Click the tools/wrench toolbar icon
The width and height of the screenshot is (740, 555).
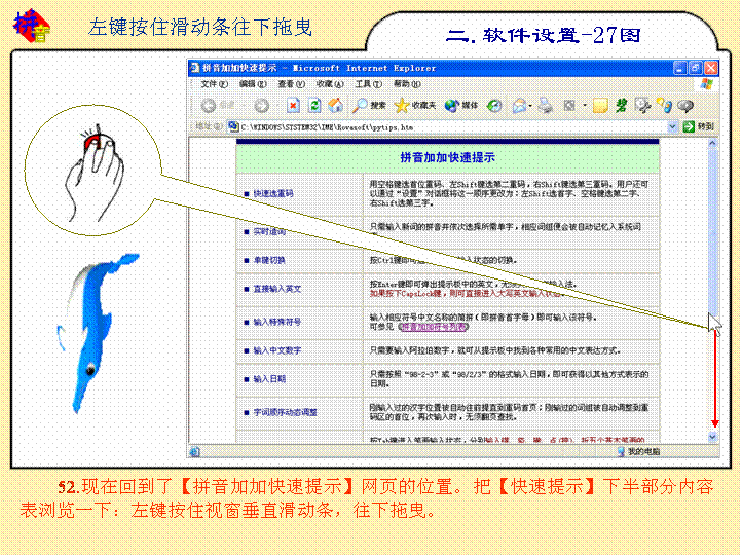point(643,106)
